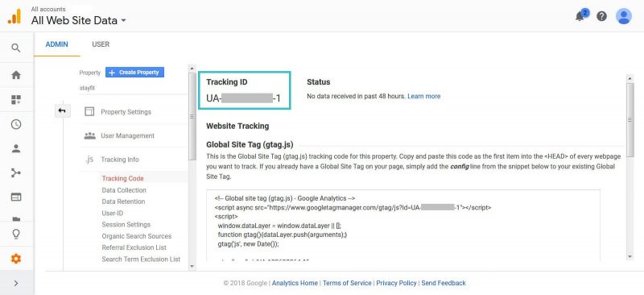This screenshot has height=295, width=644.
Task: Select User-ID
Action: click(x=112, y=213)
